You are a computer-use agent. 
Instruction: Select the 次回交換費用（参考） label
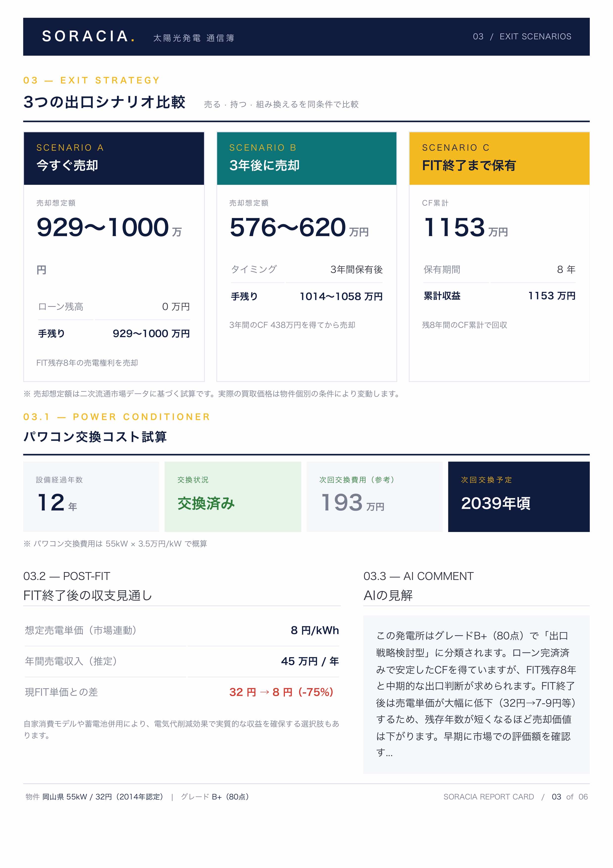pos(357,479)
